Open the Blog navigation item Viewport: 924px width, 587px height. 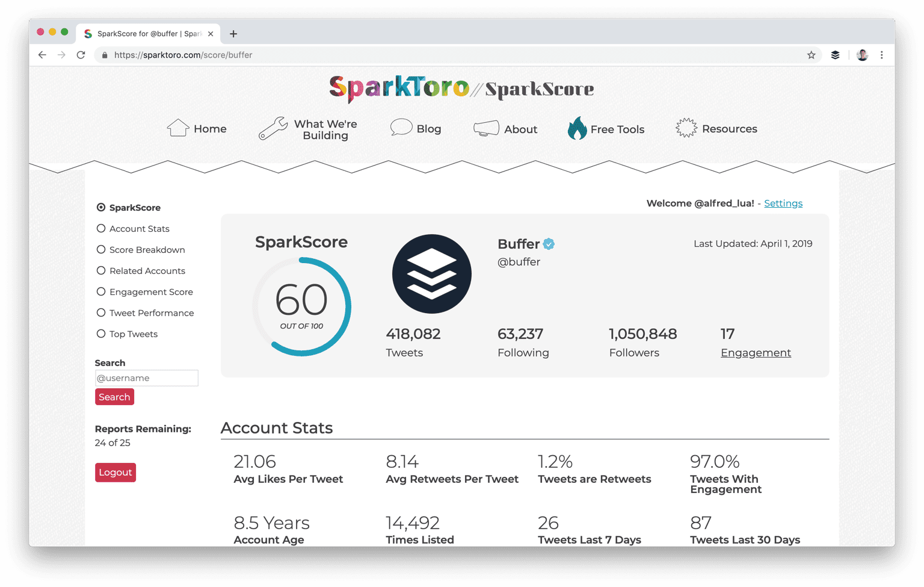(429, 129)
